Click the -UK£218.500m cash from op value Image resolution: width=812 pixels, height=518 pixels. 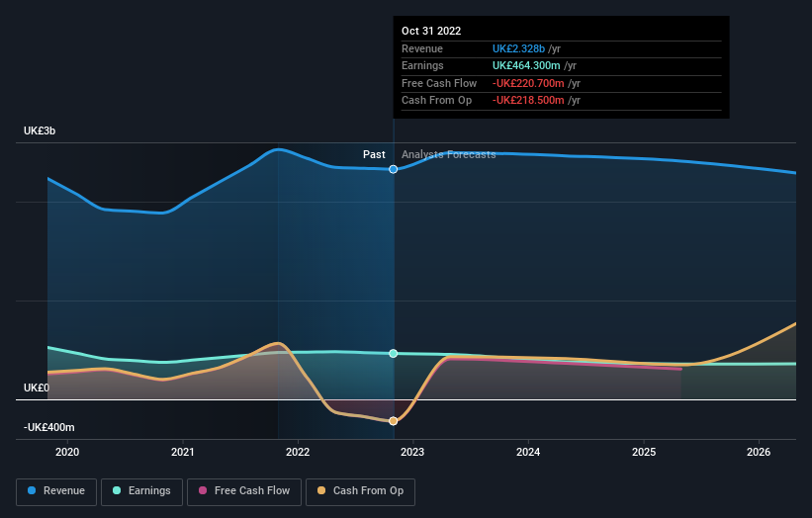pos(528,101)
